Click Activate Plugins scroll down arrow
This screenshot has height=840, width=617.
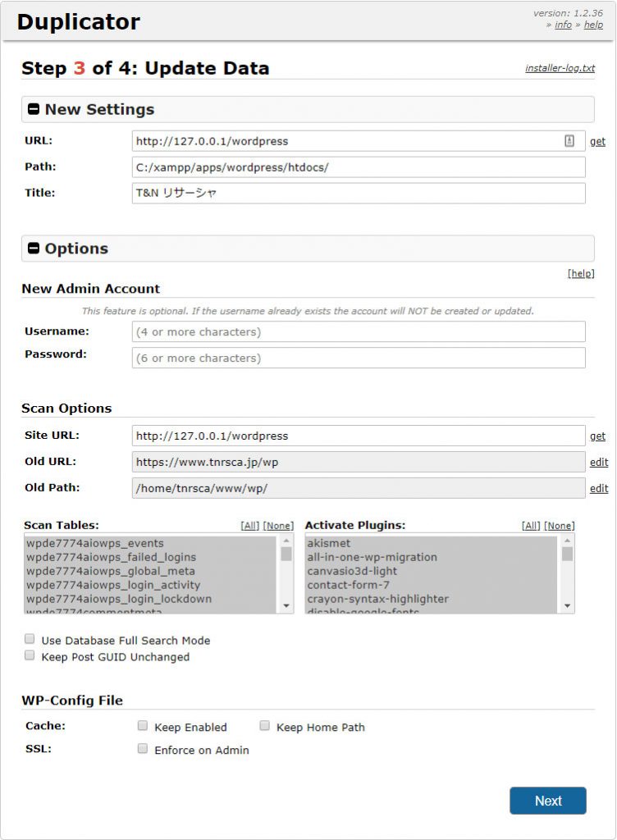[567, 606]
